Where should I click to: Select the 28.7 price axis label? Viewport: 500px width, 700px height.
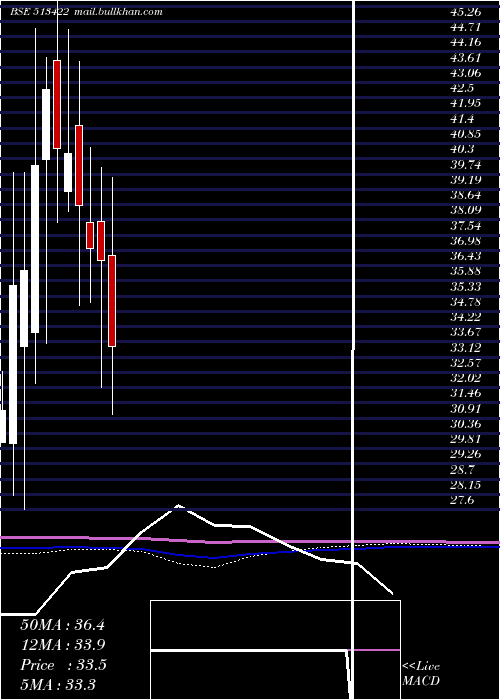click(462, 470)
